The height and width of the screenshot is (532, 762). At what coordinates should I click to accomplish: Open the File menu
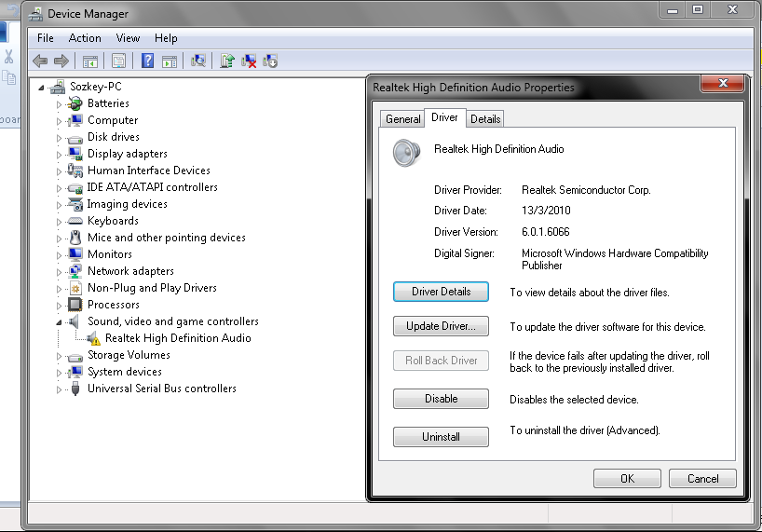pos(46,38)
